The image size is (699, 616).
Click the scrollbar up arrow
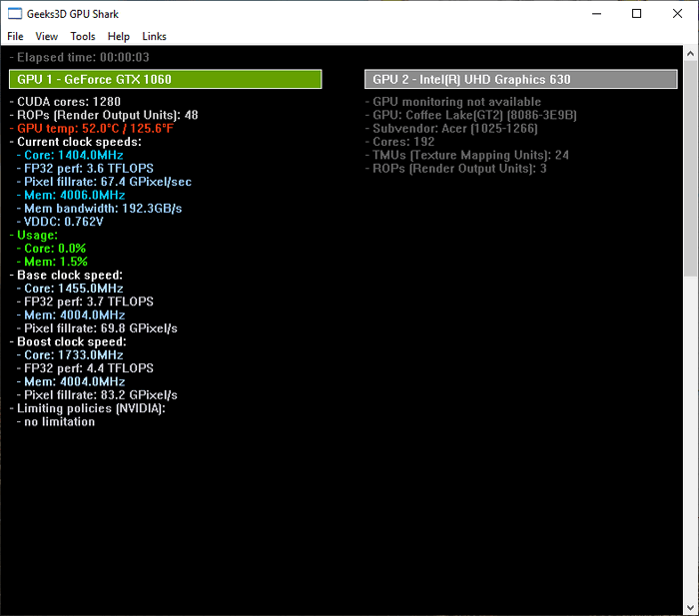point(691,54)
